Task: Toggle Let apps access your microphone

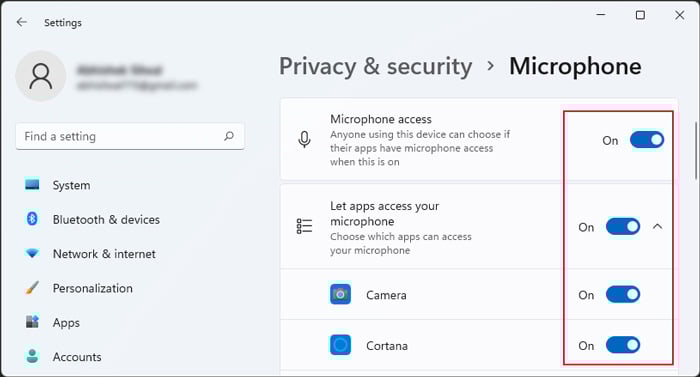Action: click(623, 226)
